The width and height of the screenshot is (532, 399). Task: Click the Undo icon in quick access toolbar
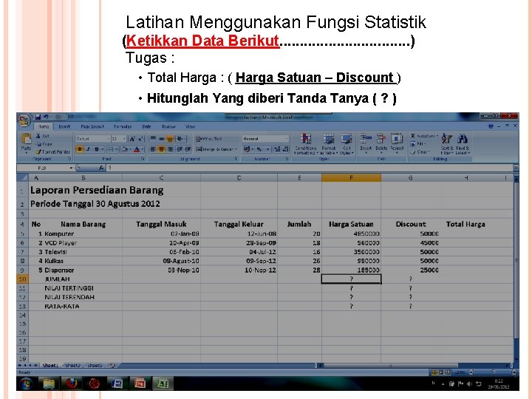pos(46,117)
